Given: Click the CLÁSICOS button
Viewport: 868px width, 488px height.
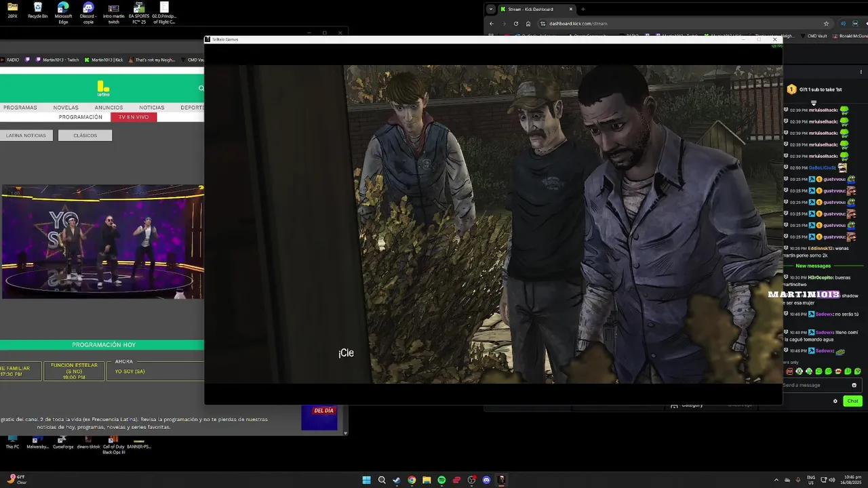Looking at the screenshot, I should [x=85, y=136].
